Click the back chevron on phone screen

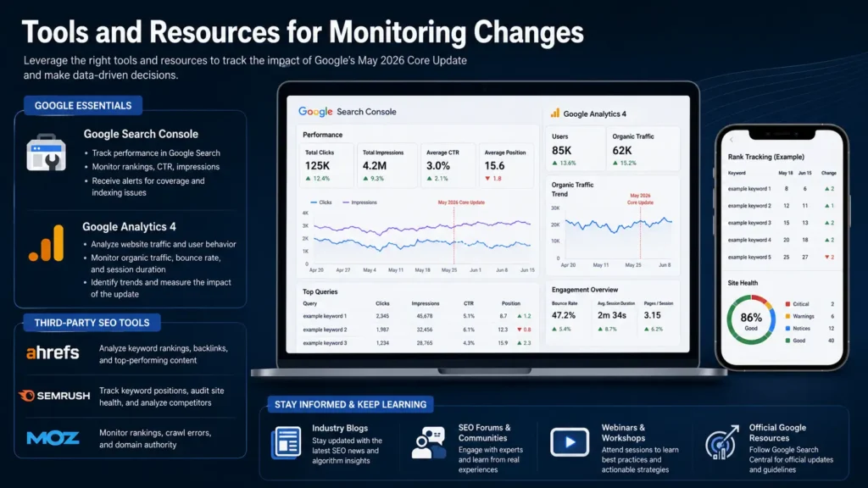[732, 140]
